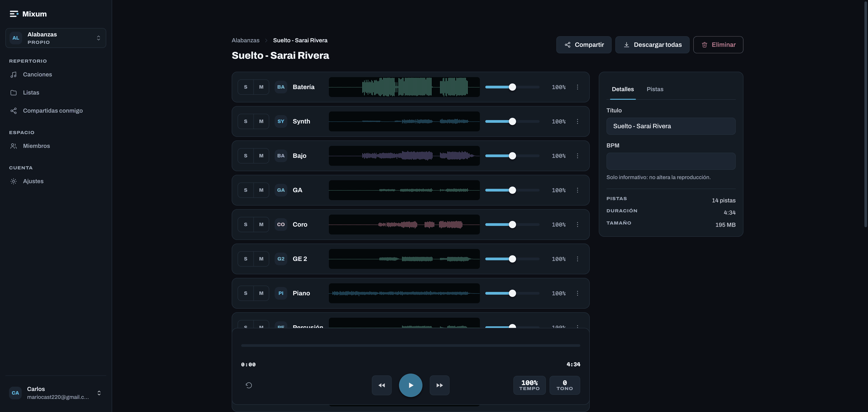Click the song playback progress bar
The height and width of the screenshot is (412, 868).
pos(410,346)
